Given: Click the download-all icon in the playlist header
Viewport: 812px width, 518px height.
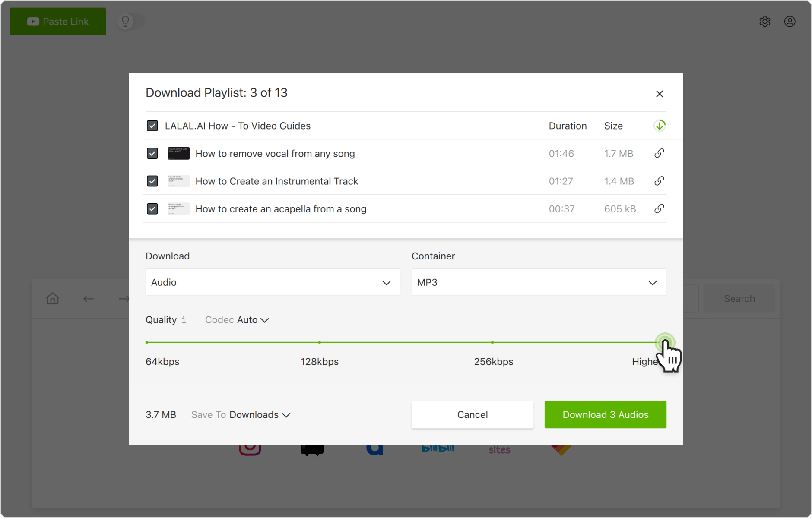Looking at the screenshot, I should [x=660, y=126].
